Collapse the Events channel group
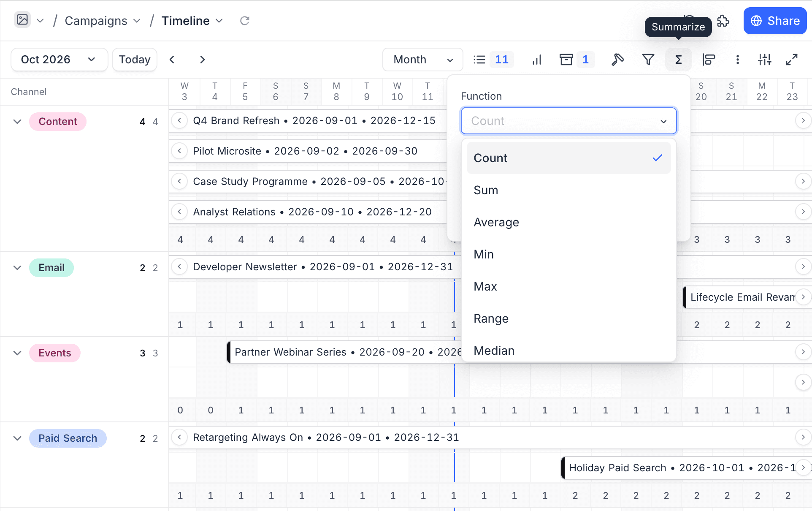812x511 pixels. coord(17,353)
